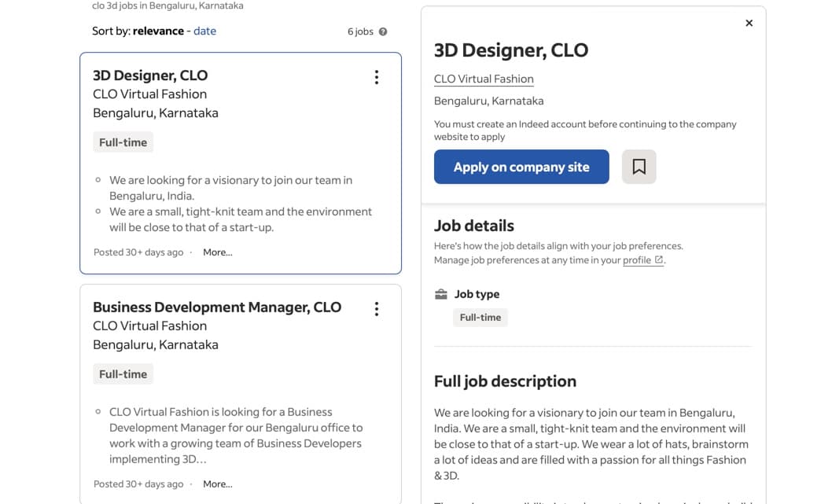The width and height of the screenshot is (832, 504).
Task: Open options menu on 3D Designer job card
Action: 377,77
